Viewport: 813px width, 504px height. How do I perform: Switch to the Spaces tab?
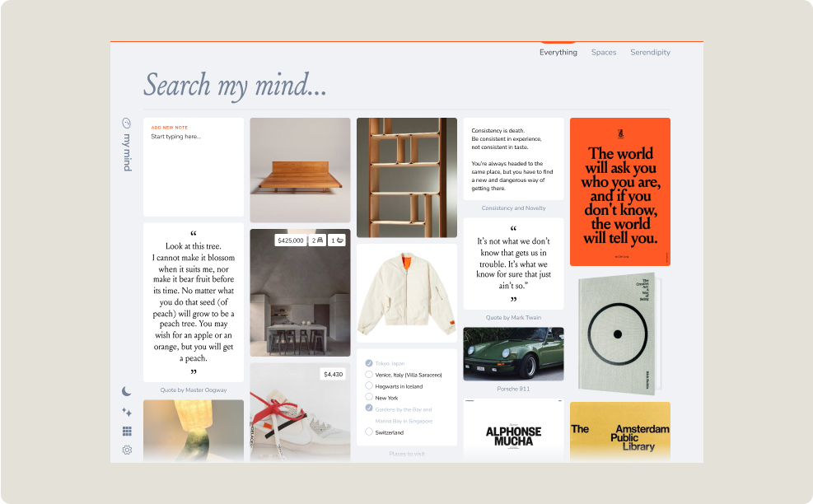603,53
